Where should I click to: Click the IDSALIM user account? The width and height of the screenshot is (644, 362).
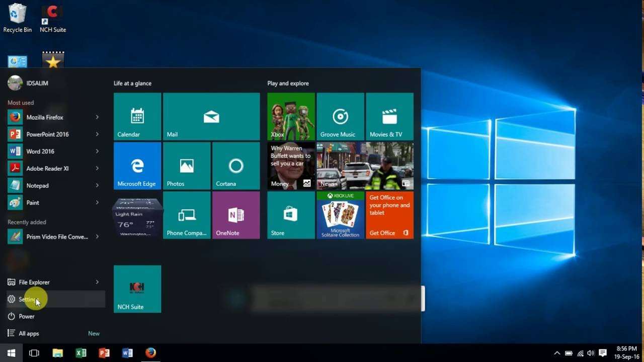point(28,83)
